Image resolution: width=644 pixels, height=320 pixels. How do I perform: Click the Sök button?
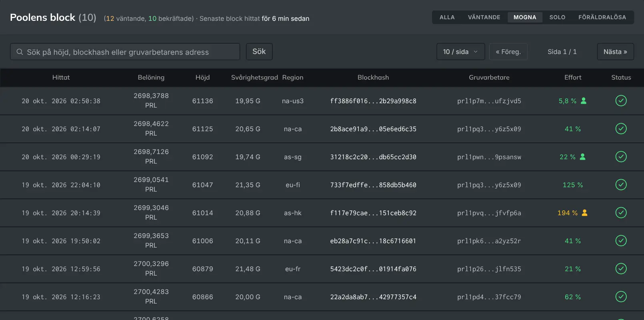click(x=259, y=52)
